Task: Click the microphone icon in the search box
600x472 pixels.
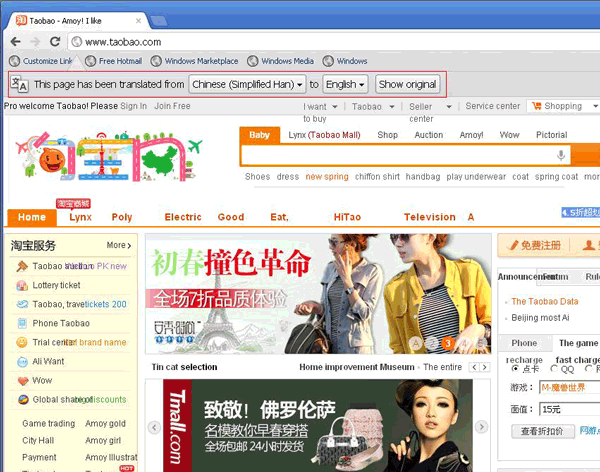Action: (561, 155)
